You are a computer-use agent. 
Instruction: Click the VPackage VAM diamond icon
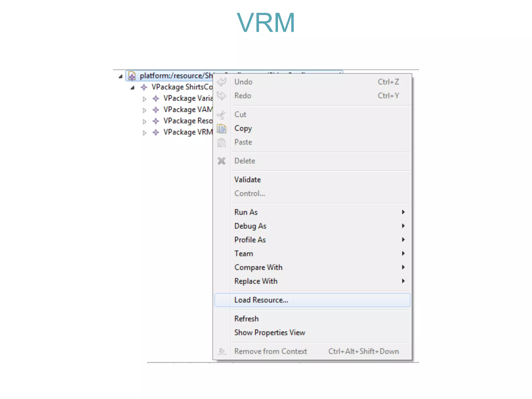pos(156,110)
